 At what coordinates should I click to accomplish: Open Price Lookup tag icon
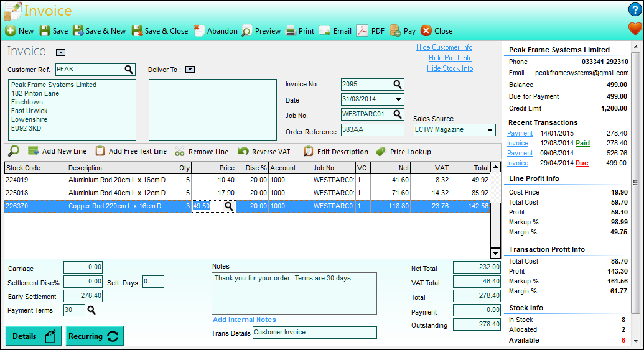(381, 152)
